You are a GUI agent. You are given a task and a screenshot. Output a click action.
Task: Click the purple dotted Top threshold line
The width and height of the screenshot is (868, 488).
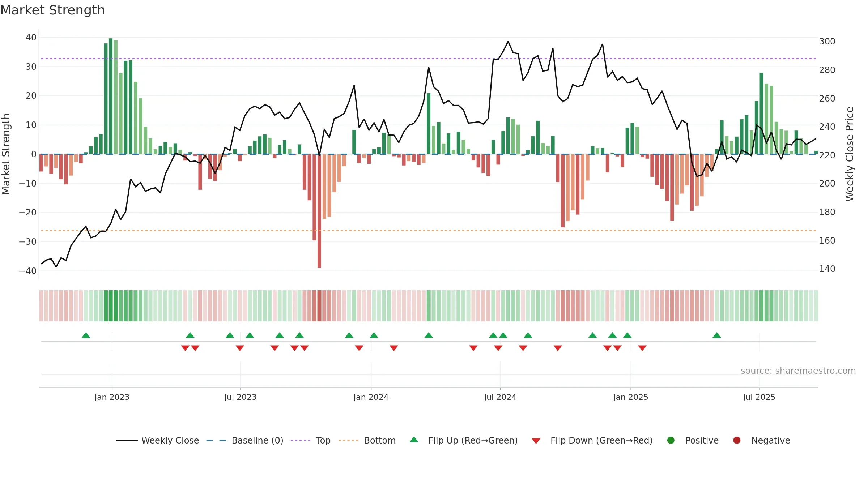coord(429,59)
